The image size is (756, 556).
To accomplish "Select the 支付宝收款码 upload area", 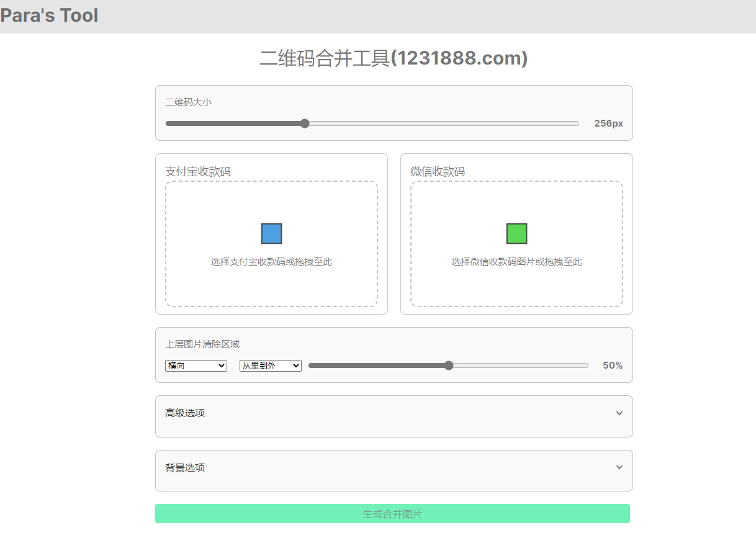I will pos(271,244).
